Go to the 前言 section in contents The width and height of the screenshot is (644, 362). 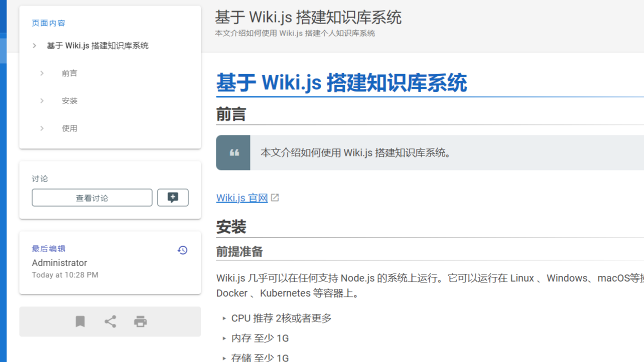point(69,73)
